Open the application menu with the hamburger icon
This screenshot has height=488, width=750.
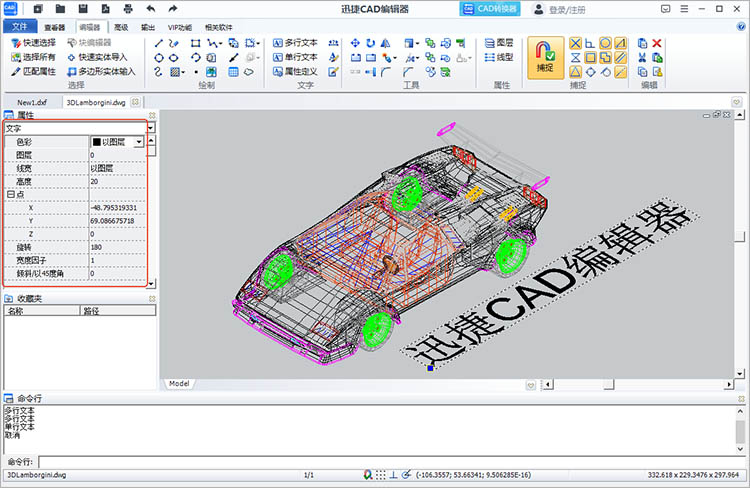point(684,9)
